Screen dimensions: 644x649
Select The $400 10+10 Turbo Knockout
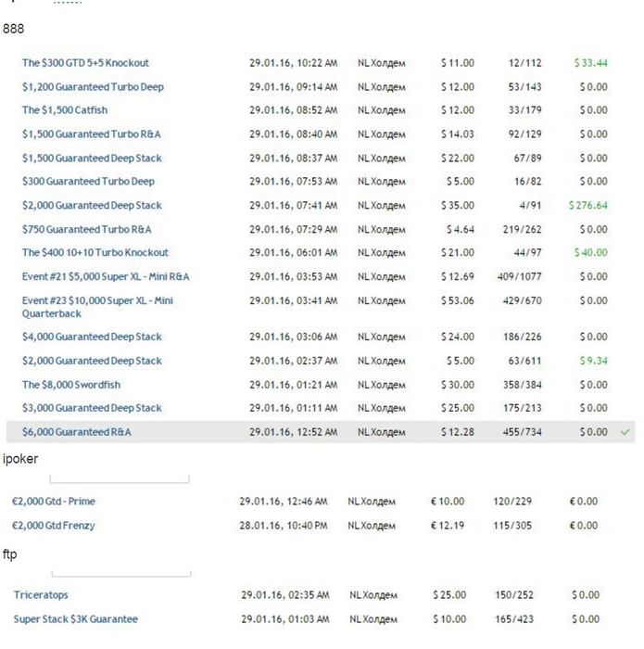pos(95,252)
